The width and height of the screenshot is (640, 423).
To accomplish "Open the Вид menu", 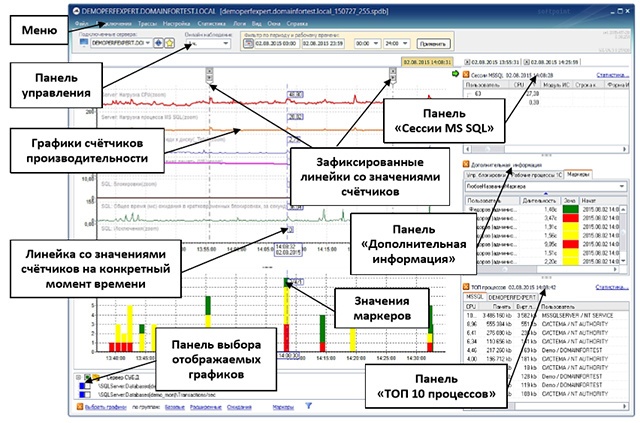I will 256,24.
